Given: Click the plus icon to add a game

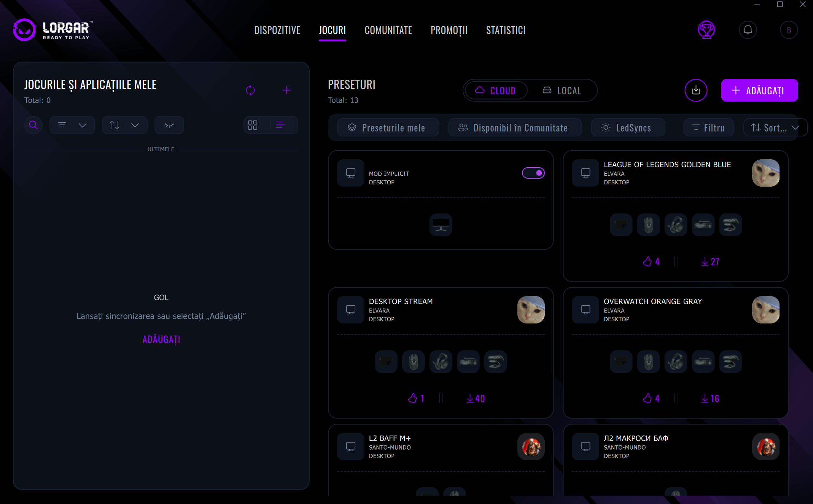Looking at the screenshot, I should [x=286, y=90].
